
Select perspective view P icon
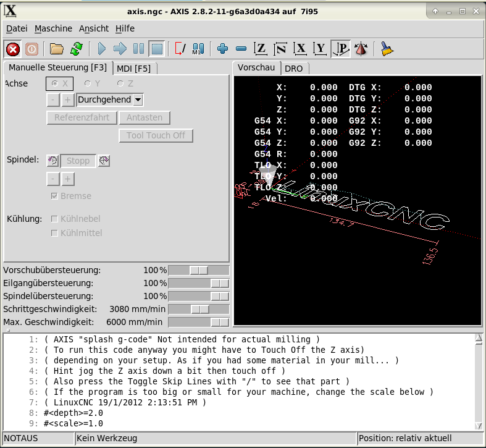click(x=341, y=49)
